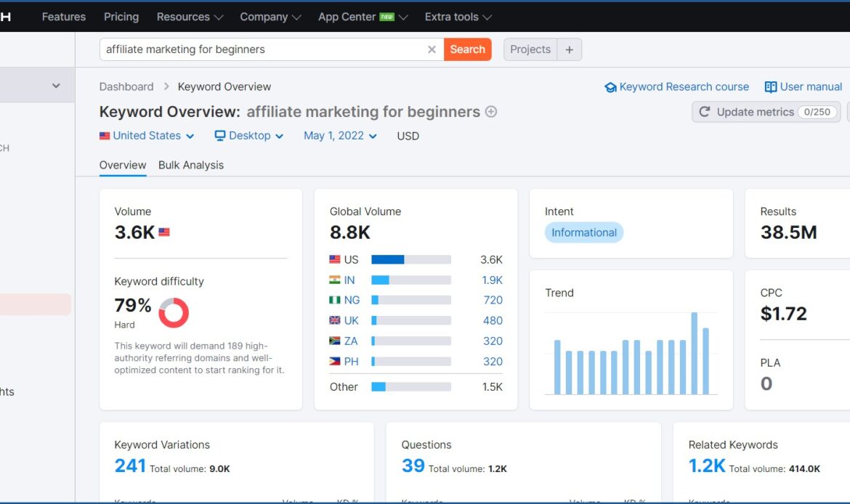850x504 pixels.
Task: Click the refresh icon in Update metrics
Action: [704, 112]
